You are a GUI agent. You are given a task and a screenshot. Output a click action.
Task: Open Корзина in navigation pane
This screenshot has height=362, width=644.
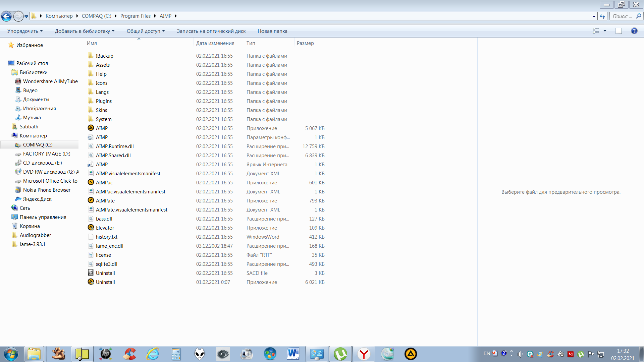click(30, 226)
